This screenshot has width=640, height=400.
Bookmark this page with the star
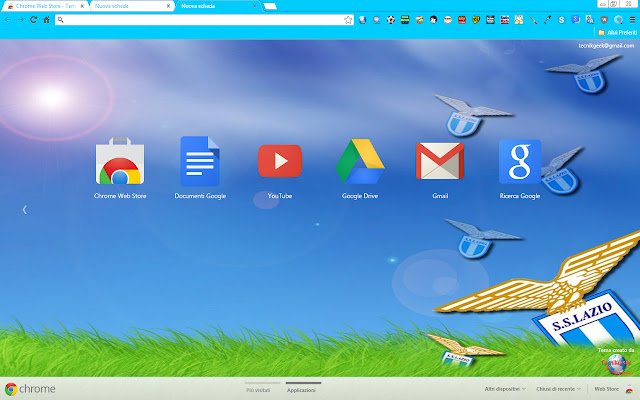(x=348, y=20)
